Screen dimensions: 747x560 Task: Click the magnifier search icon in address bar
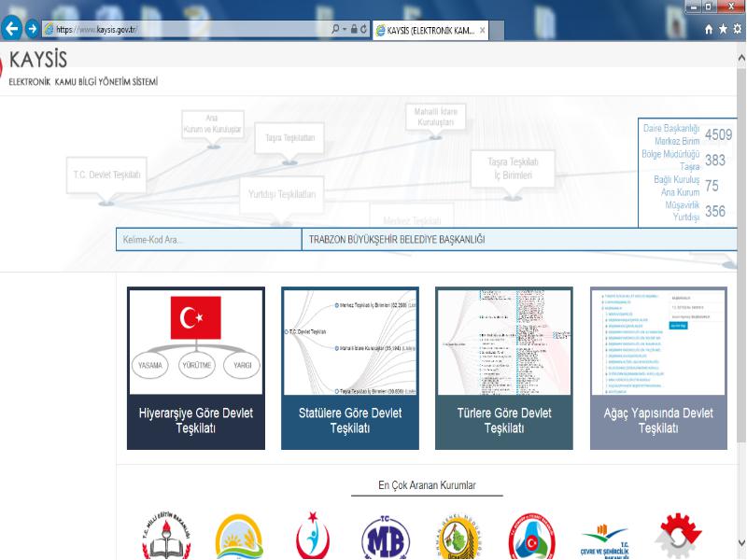[x=335, y=29]
